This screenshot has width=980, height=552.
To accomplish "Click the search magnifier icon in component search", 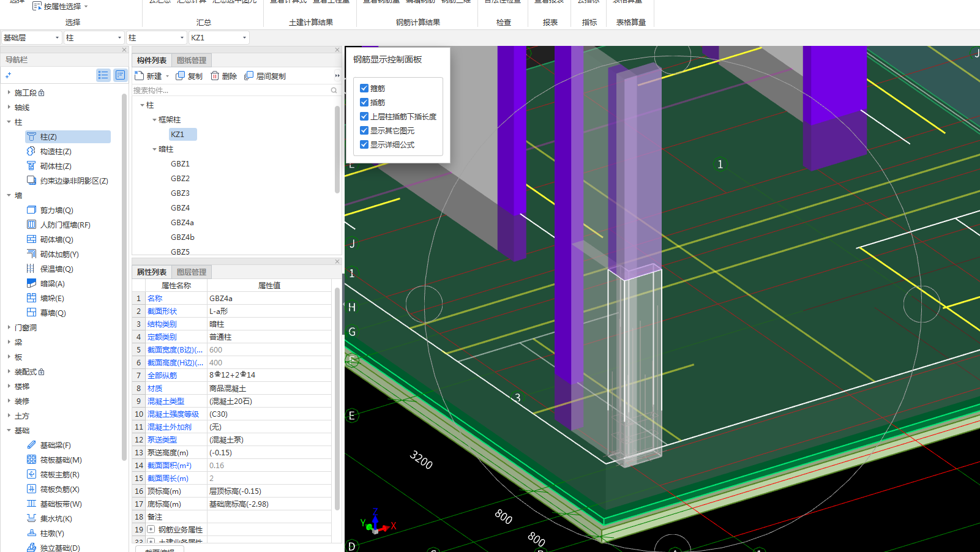I will 334,91.
